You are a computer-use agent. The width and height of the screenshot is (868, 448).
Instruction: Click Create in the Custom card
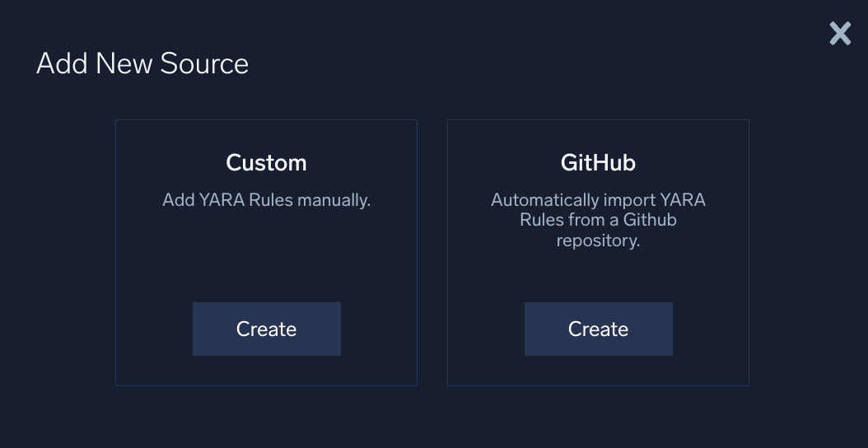coord(266,329)
